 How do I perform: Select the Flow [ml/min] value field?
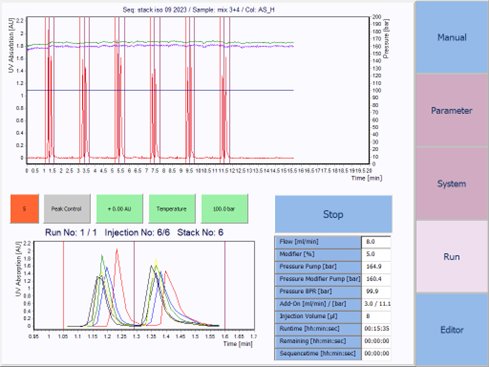click(376, 242)
